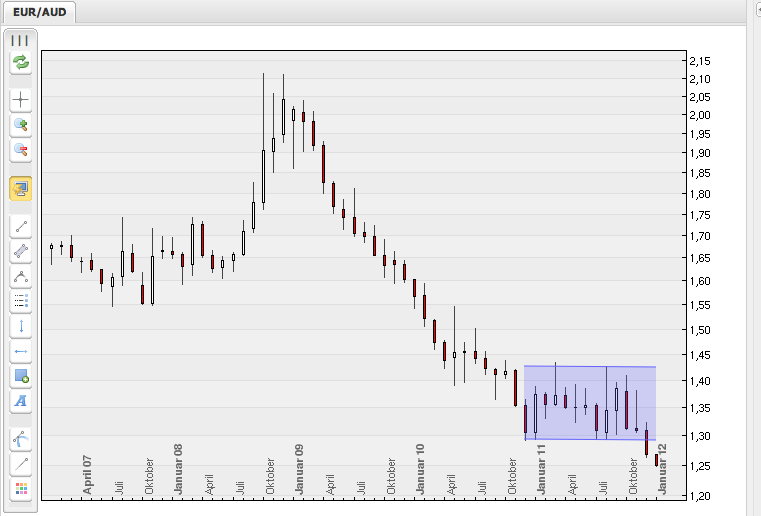The image size is (761, 516).
Task: Click the blue shaded rectangle on chart
Action: click(590, 403)
